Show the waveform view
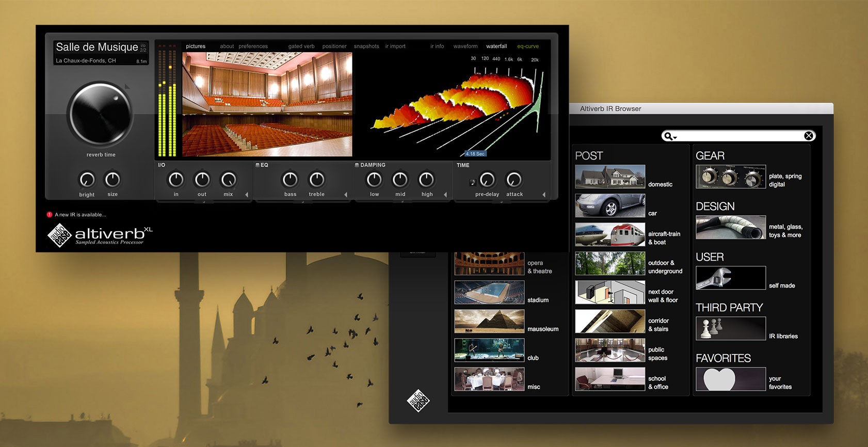868x447 pixels. click(x=465, y=46)
